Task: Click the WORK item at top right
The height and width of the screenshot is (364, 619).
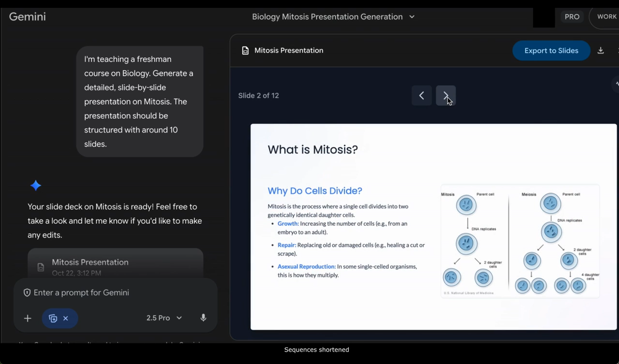Action: coord(606,16)
